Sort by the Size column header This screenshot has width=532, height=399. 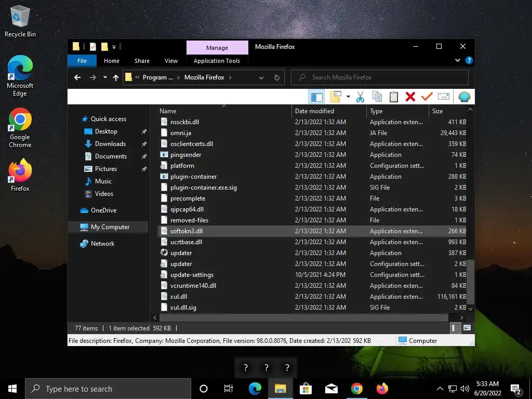point(448,111)
